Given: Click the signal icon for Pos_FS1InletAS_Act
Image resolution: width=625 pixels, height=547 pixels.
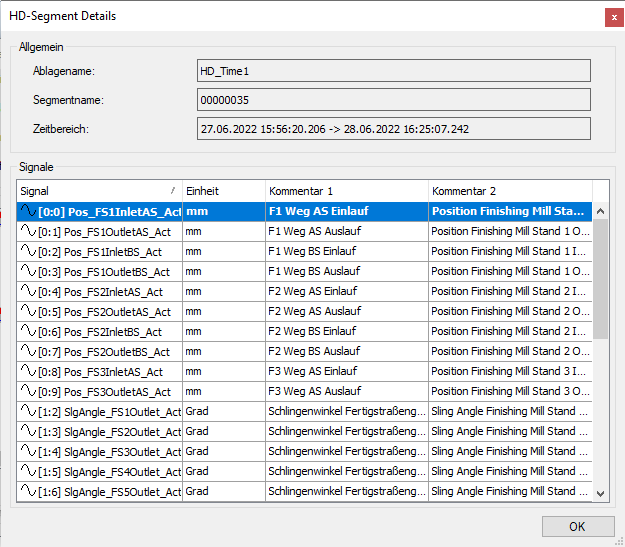Looking at the screenshot, I should [27, 211].
